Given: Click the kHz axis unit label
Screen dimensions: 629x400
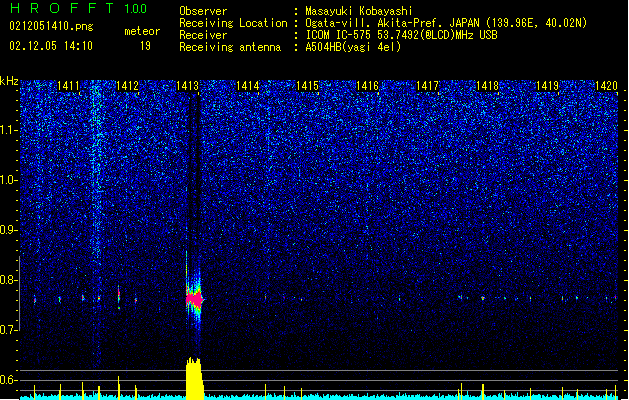Looking at the screenshot, I should tap(9, 81).
